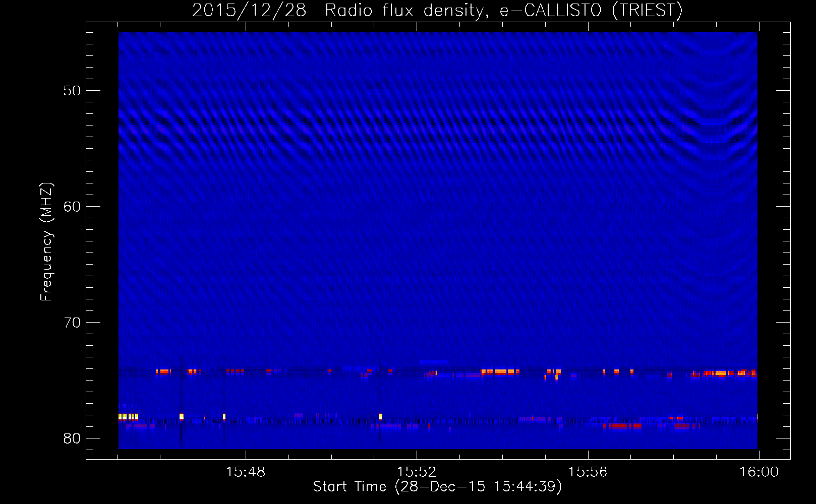Select the "Frequency (MHZ)" y-axis label

46,242
